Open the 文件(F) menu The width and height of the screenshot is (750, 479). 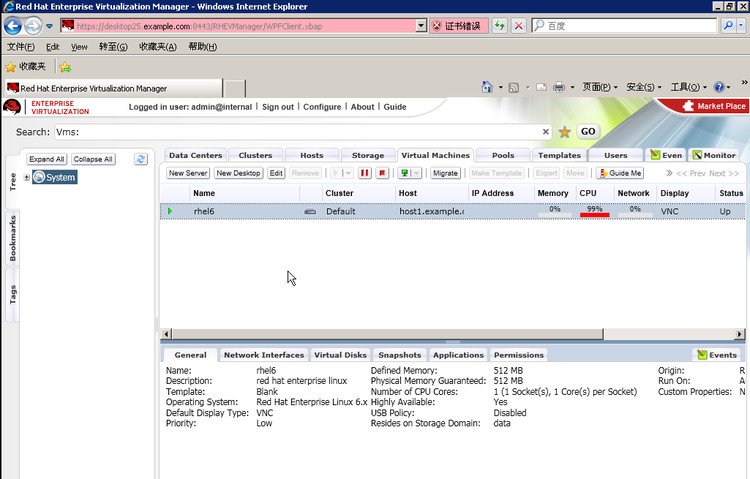point(21,47)
